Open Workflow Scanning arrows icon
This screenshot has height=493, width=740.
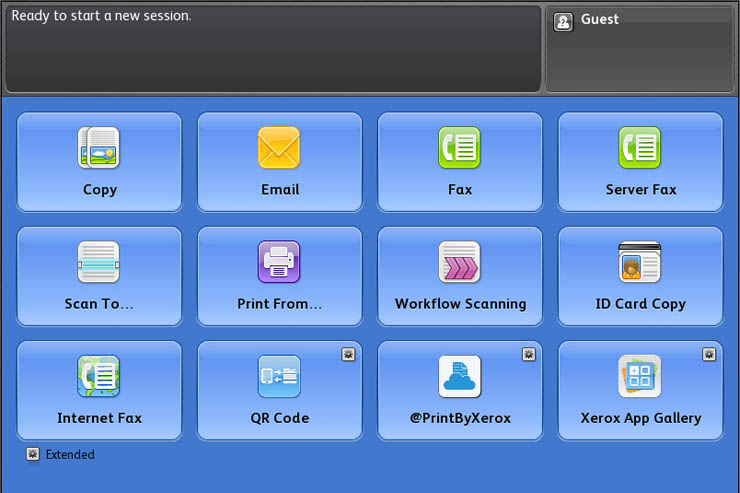pos(459,262)
